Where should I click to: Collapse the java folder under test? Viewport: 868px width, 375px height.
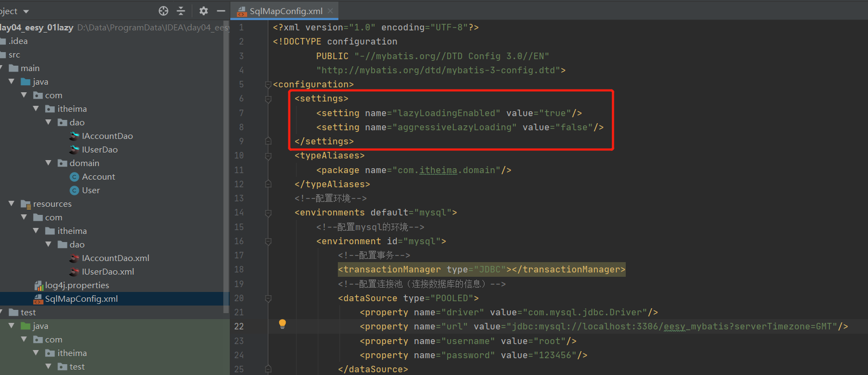(x=11, y=326)
